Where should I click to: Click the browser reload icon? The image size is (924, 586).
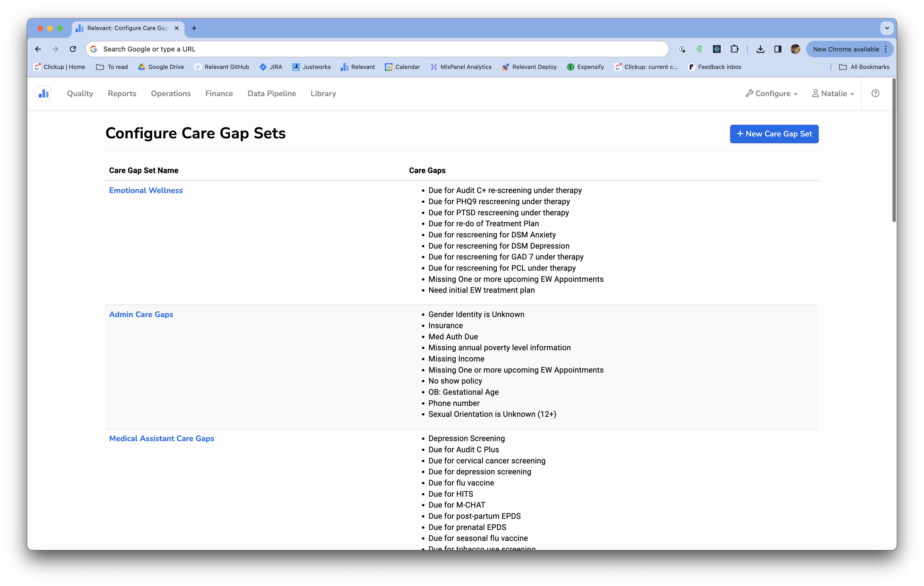click(73, 49)
